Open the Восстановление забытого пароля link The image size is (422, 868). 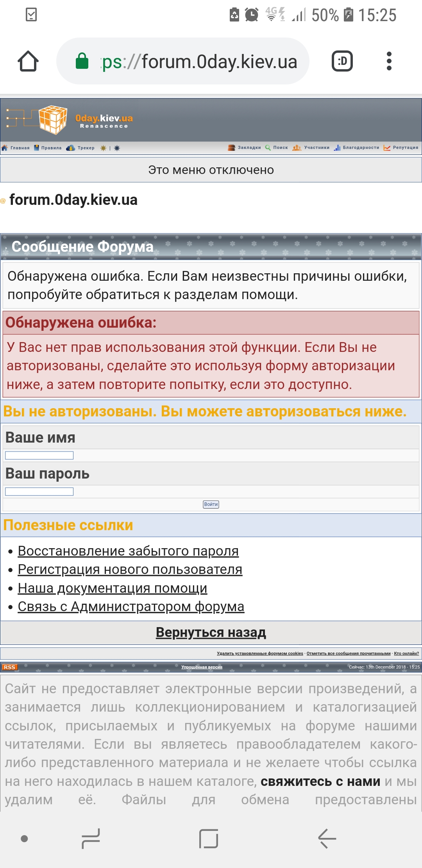[x=128, y=551]
